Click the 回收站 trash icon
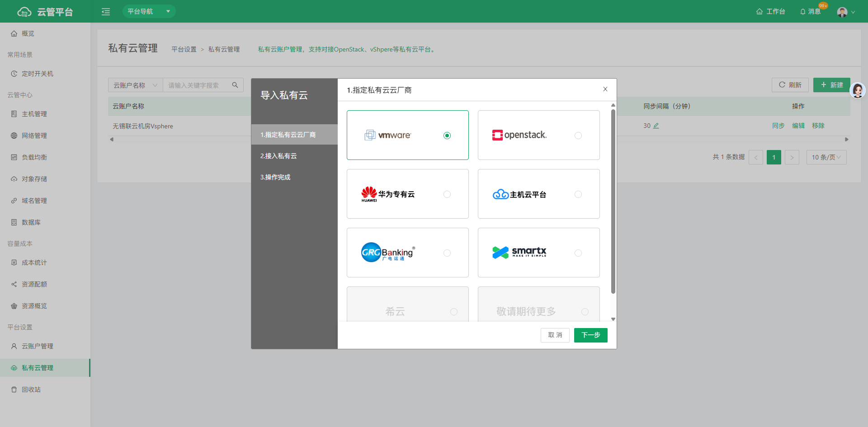 pos(14,389)
